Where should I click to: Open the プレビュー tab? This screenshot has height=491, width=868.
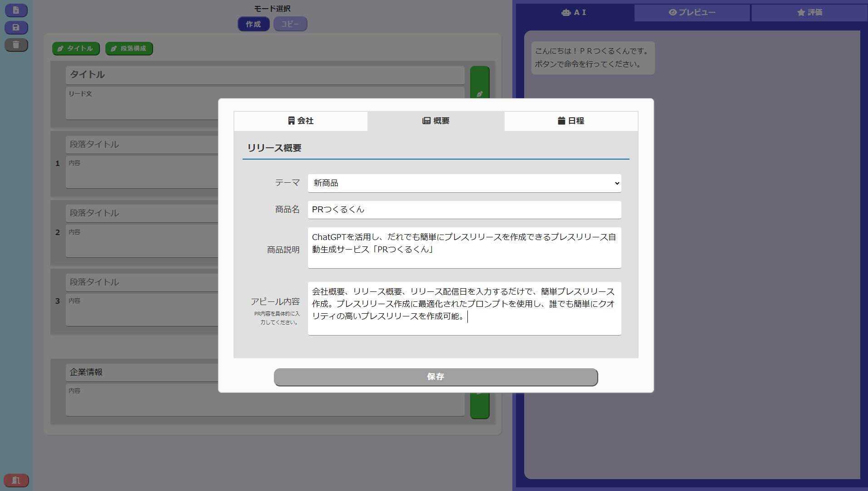click(x=692, y=13)
